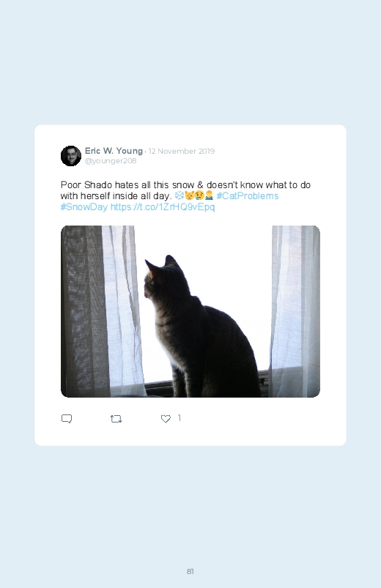The image size is (381, 588).
Task: Click the cat face emoji
Action: tap(189, 196)
